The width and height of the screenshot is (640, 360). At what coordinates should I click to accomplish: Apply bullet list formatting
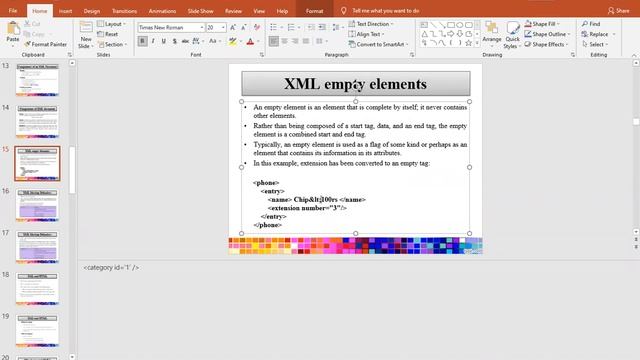pyautogui.click(x=274, y=27)
